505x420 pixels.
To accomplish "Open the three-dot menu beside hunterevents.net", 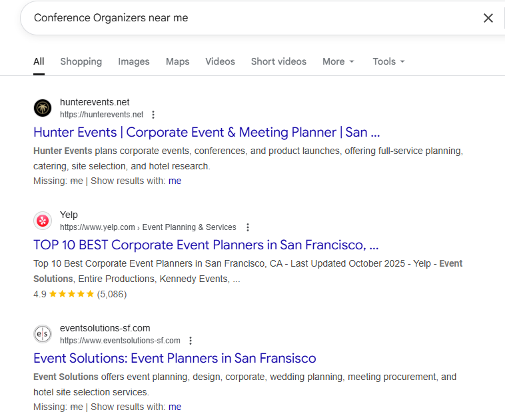I will [x=153, y=115].
